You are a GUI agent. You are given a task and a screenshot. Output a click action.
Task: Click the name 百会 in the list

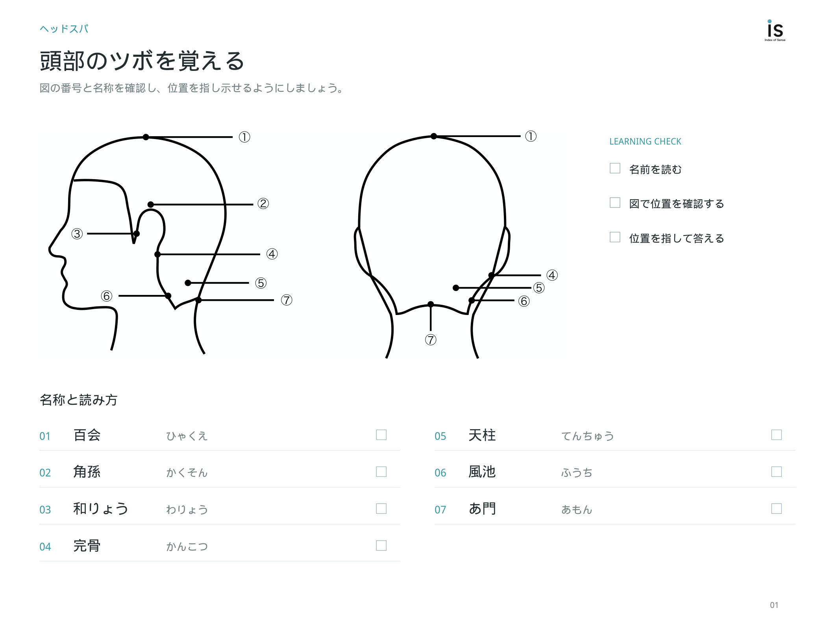(x=87, y=435)
